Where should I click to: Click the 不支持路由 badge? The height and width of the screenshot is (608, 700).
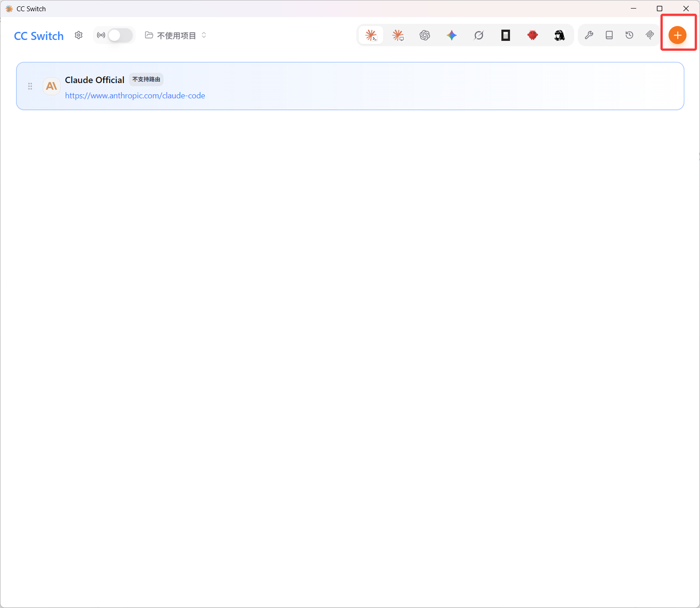(146, 79)
